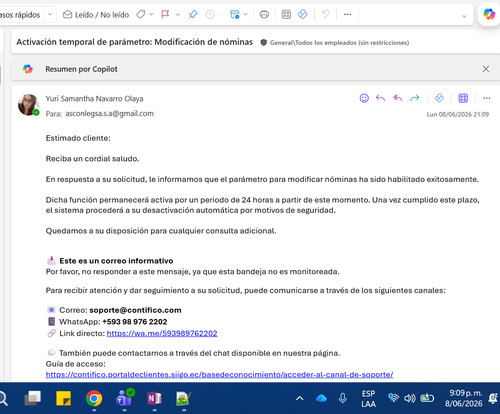Click the email subject Activación temporal de parámetro
The width and height of the screenshot is (500, 414).
(134, 42)
